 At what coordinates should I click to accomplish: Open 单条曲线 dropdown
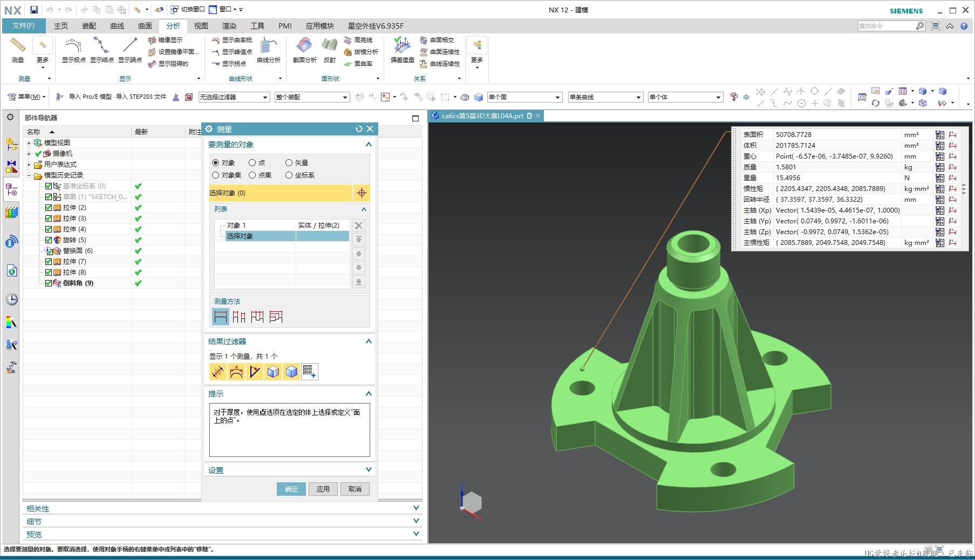[x=605, y=97]
